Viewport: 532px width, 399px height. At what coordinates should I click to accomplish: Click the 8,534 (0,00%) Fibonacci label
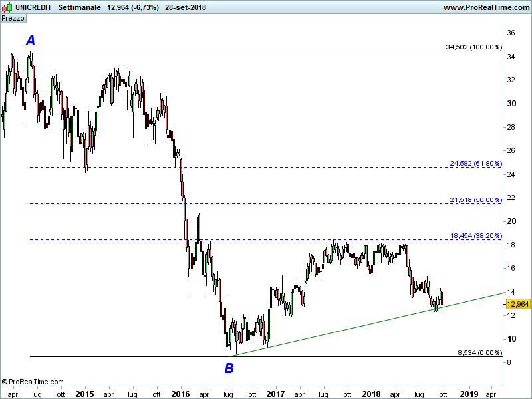pos(479,352)
